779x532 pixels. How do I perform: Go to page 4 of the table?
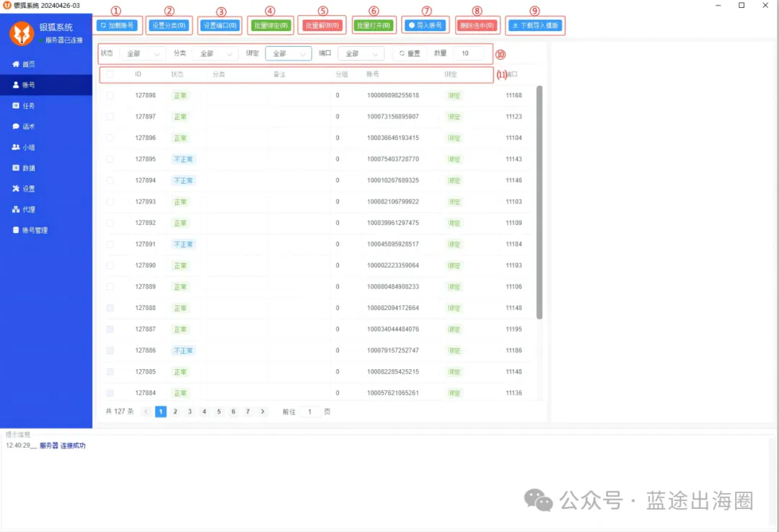[x=204, y=412]
